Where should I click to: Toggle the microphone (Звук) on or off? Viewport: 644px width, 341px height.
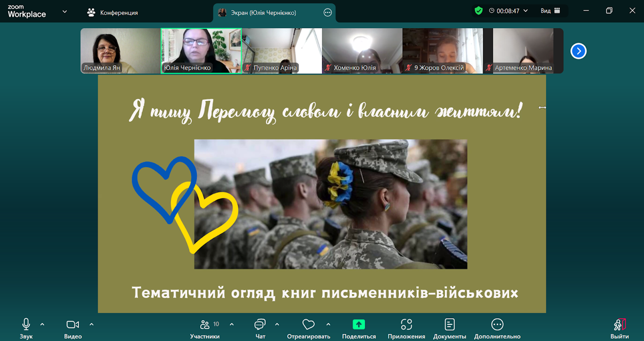pos(26,324)
